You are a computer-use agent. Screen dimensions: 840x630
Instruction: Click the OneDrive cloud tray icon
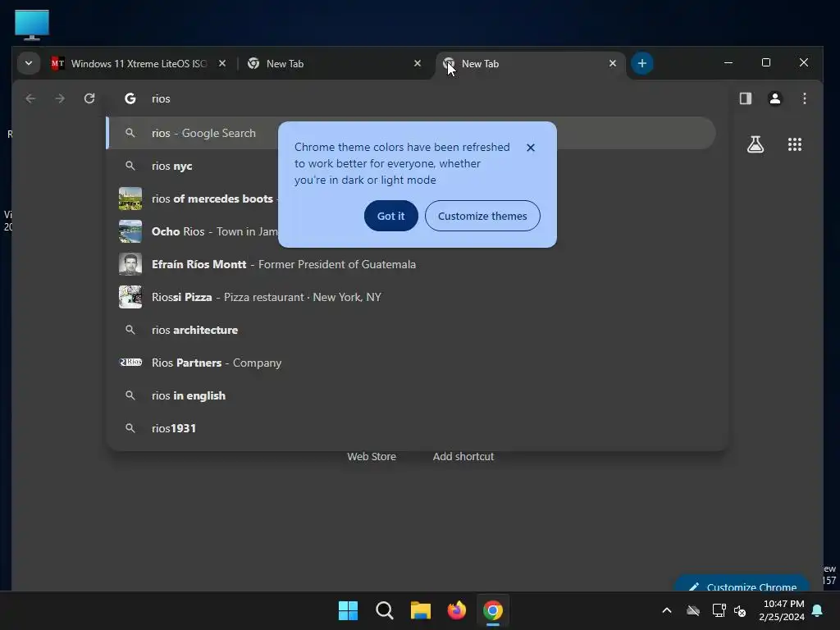[x=693, y=610]
